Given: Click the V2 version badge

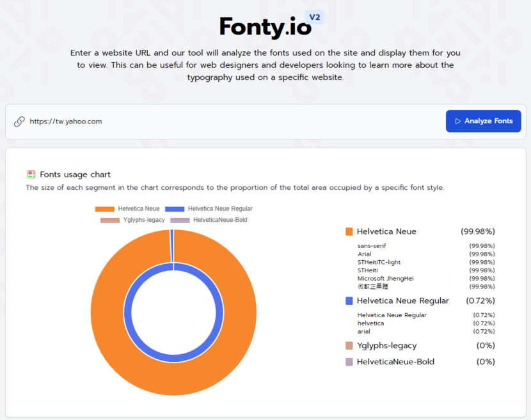Looking at the screenshot, I should coord(314,17).
